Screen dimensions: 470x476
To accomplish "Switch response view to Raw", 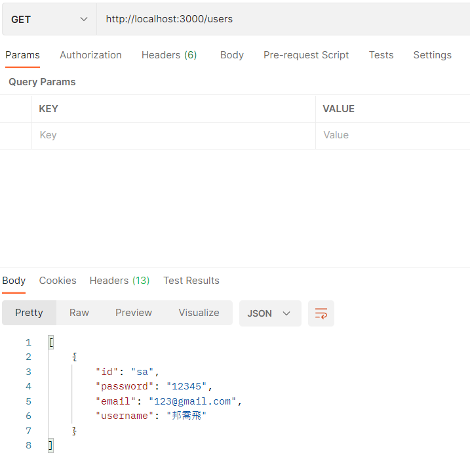I will [79, 313].
